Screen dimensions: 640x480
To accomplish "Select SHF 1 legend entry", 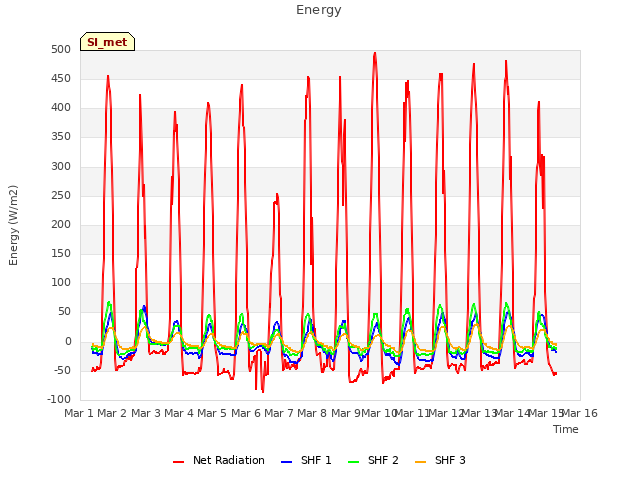I will (x=306, y=460).
